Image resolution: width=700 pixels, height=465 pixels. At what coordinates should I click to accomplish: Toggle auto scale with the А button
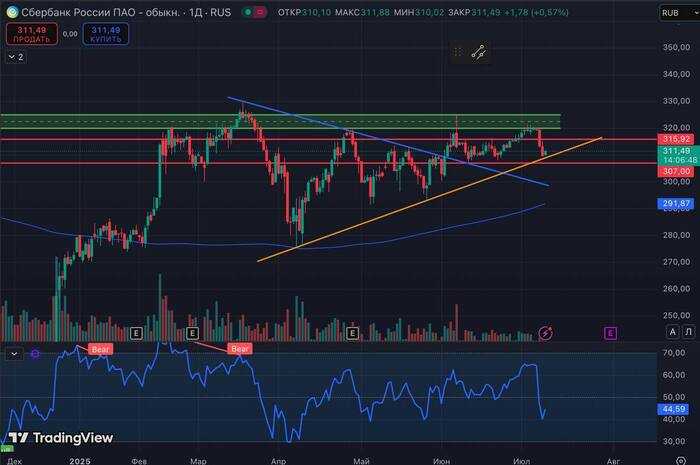coord(673,332)
